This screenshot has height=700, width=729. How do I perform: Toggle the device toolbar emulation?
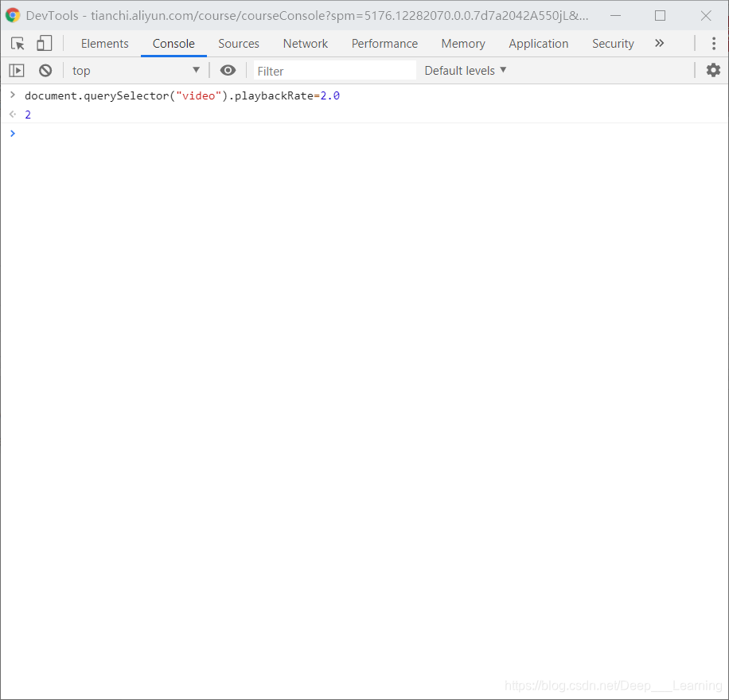point(44,43)
